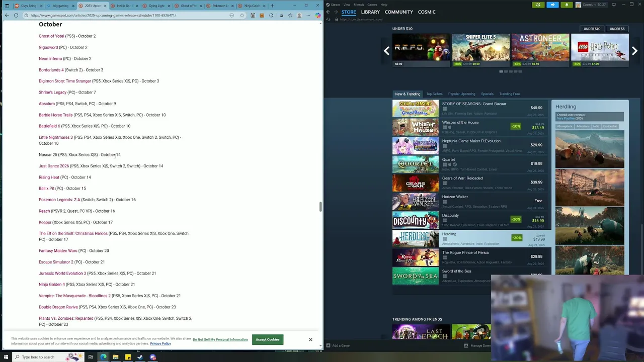This screenshot has height=362, width=644.
Task: Open the Friends menu in Steam
Action: coord(359,5)
